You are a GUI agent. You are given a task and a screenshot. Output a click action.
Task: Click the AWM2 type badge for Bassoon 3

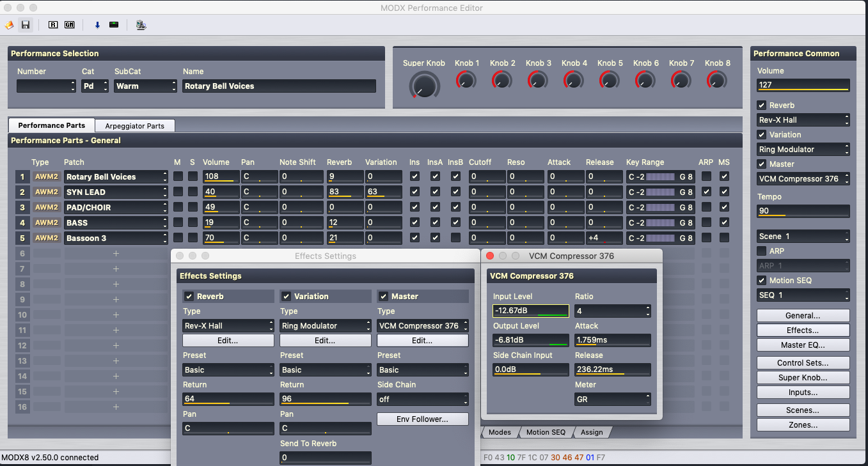[x=47, y=238]
